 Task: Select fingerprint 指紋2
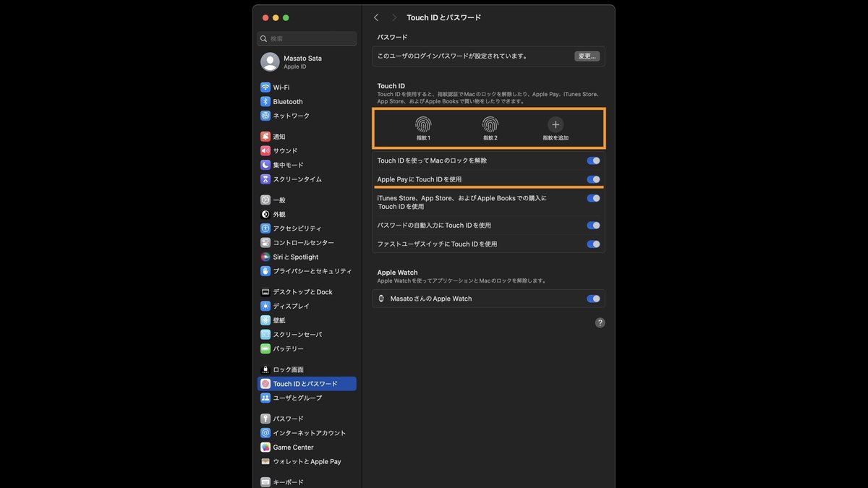coord(490,128)
